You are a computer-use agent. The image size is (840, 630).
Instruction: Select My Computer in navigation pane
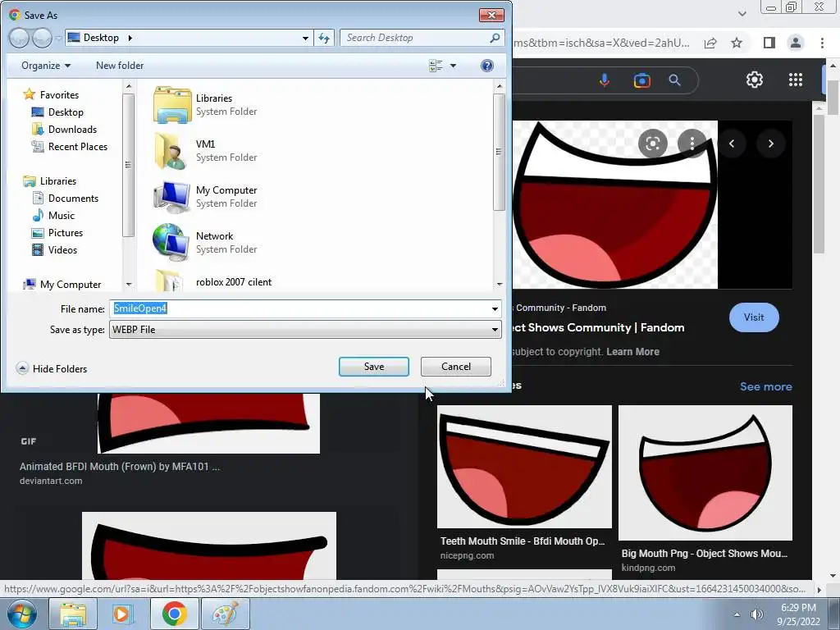(62, 285)
